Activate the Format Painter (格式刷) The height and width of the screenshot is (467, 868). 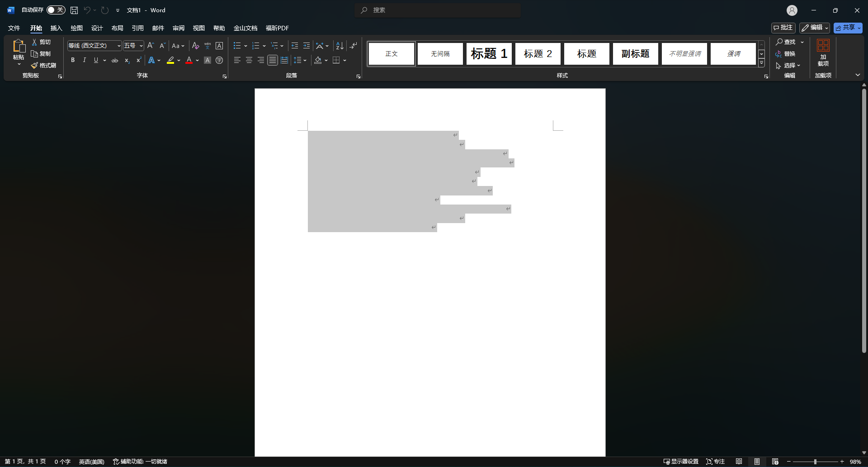[43, 66]
